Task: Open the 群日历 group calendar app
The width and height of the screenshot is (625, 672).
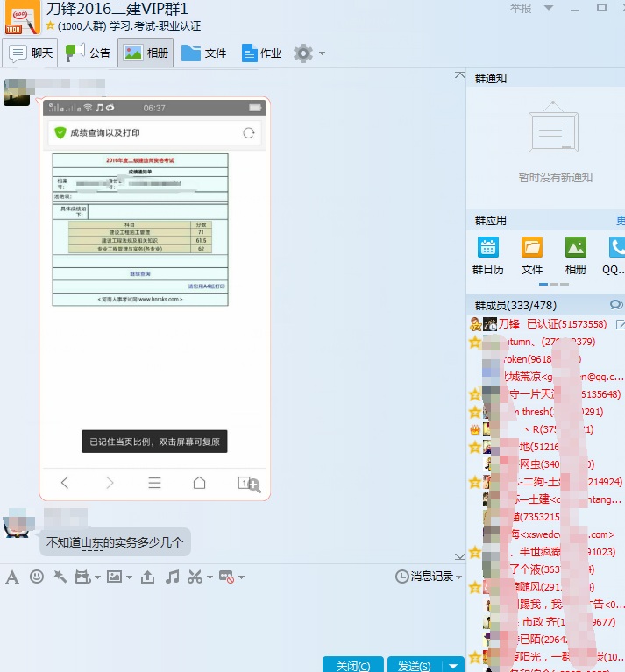Action: (x=488, y=256)
